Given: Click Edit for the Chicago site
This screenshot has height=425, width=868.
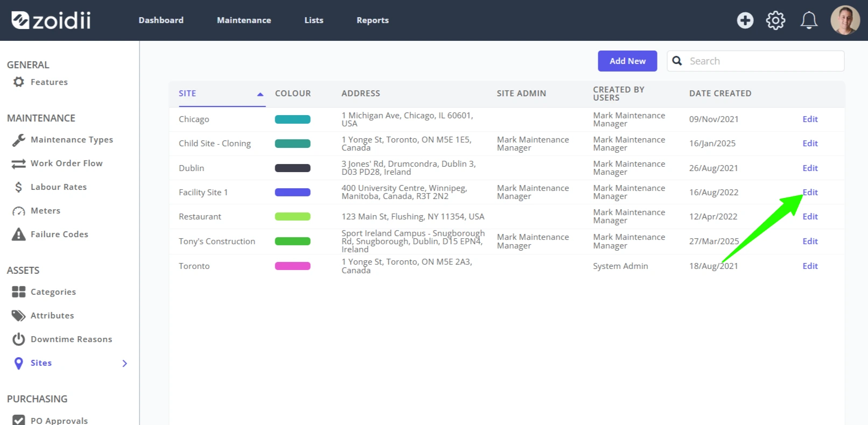Looking at the screenshot, I should pyautogui.click(x=810, y=119).
